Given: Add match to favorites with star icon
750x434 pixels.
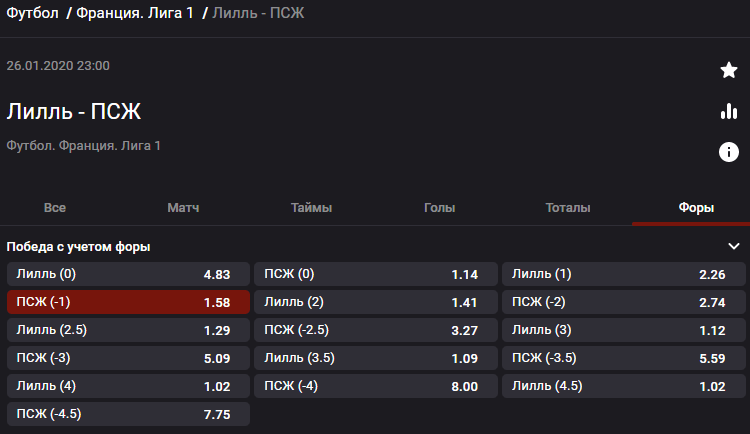Looking at the screenshot, I should click(728, 70).
